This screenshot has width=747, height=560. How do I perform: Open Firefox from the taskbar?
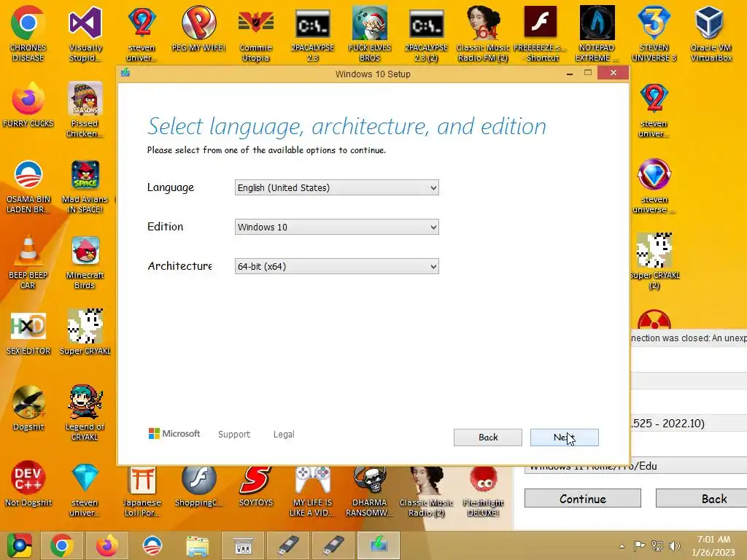tap(107, 545)
